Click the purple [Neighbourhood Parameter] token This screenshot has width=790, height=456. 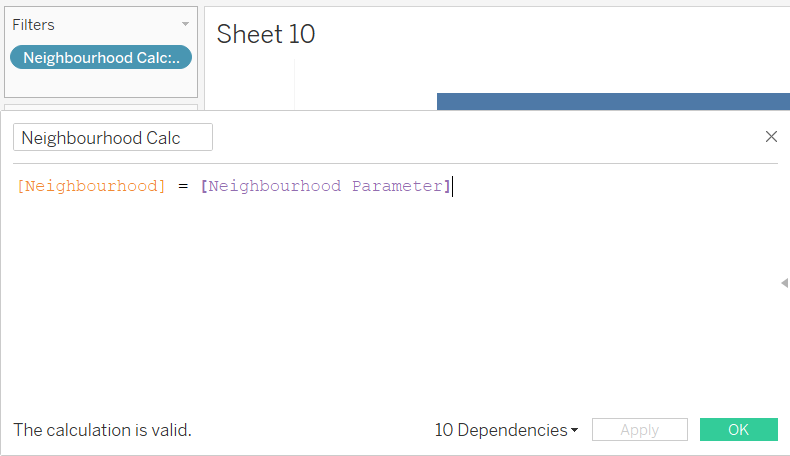[325, 186]
